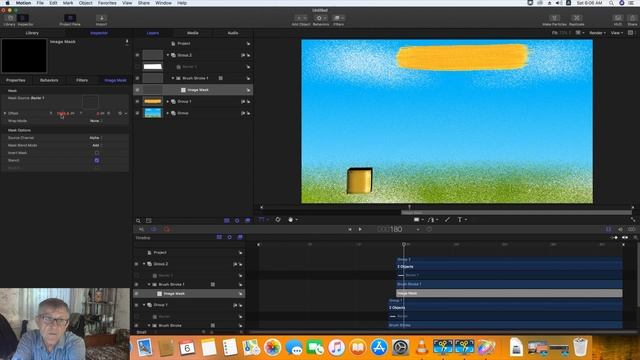Switch to the Audio tab

click(x=233, y=33)
